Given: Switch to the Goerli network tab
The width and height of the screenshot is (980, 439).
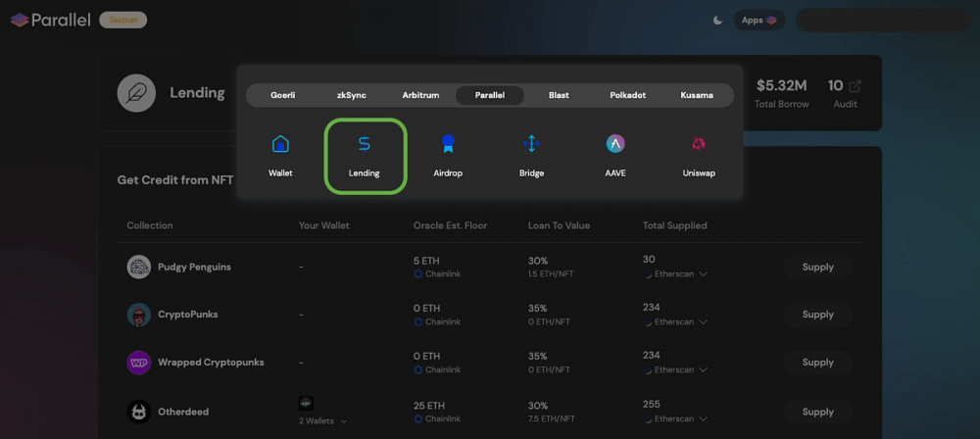Looking at the screenshot, I should [282, 96].
